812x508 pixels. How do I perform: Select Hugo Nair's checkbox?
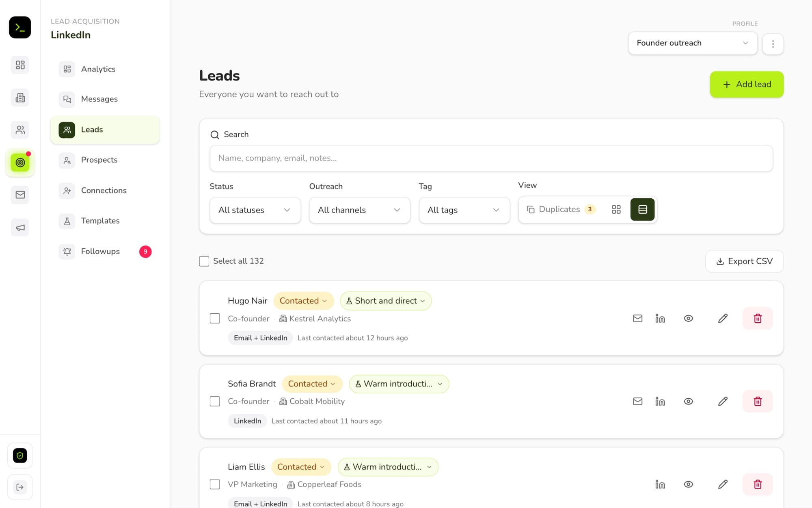point(215,318)
